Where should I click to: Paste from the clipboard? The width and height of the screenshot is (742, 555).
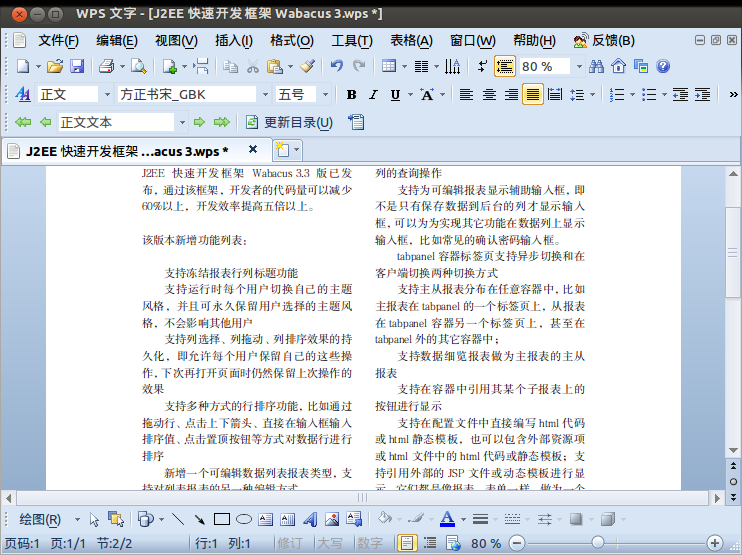275,66
